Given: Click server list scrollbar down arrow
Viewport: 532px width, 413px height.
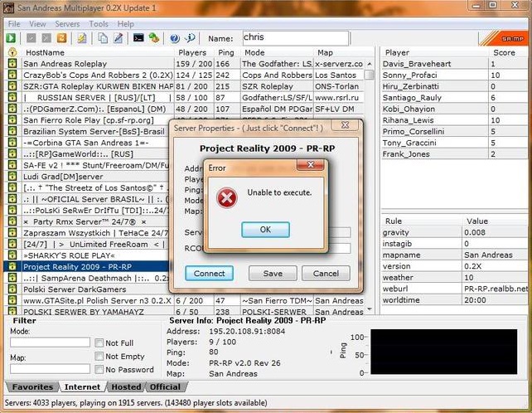Looking at the screenshot, I should coord(370,309).
